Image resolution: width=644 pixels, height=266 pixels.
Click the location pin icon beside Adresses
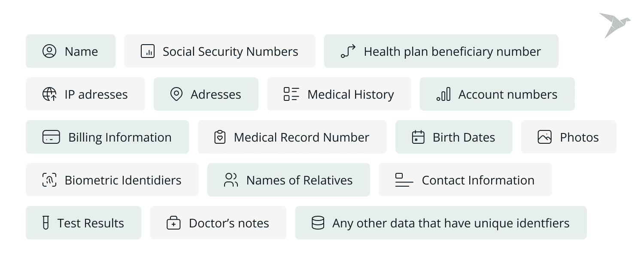[x=176, y=94]
